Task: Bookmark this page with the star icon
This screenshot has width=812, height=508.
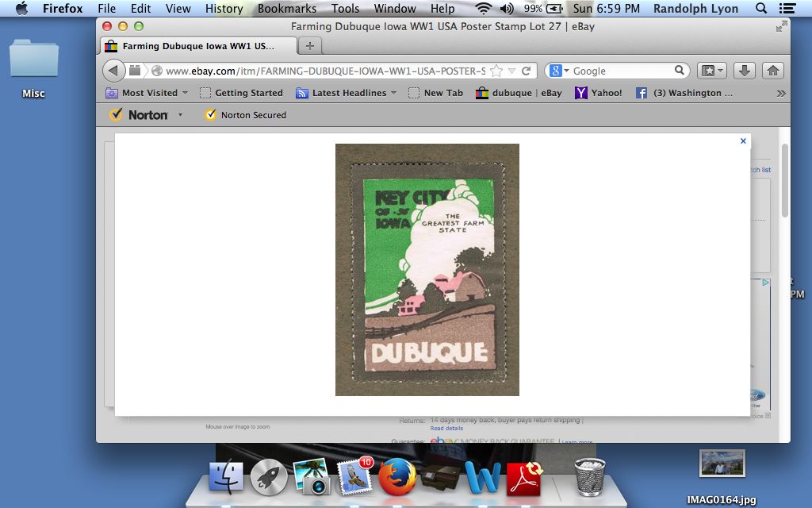Action: (496, 71)
